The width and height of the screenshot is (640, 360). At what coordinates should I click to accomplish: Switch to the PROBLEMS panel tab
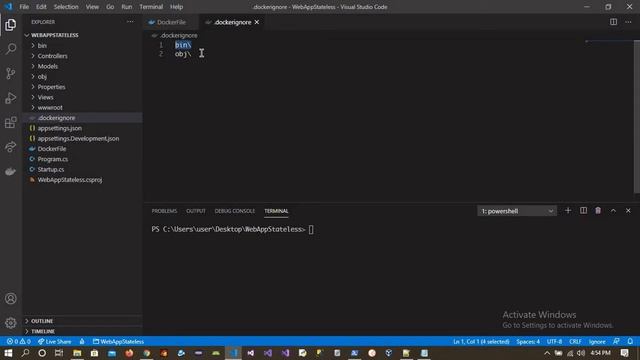[164, 211]
